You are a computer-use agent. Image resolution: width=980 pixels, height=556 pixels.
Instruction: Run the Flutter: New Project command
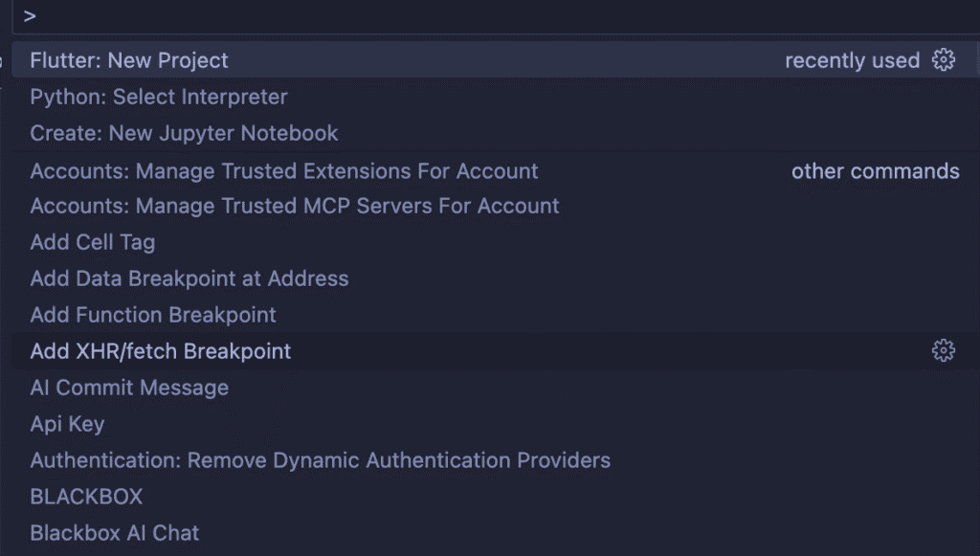point(129,60)
